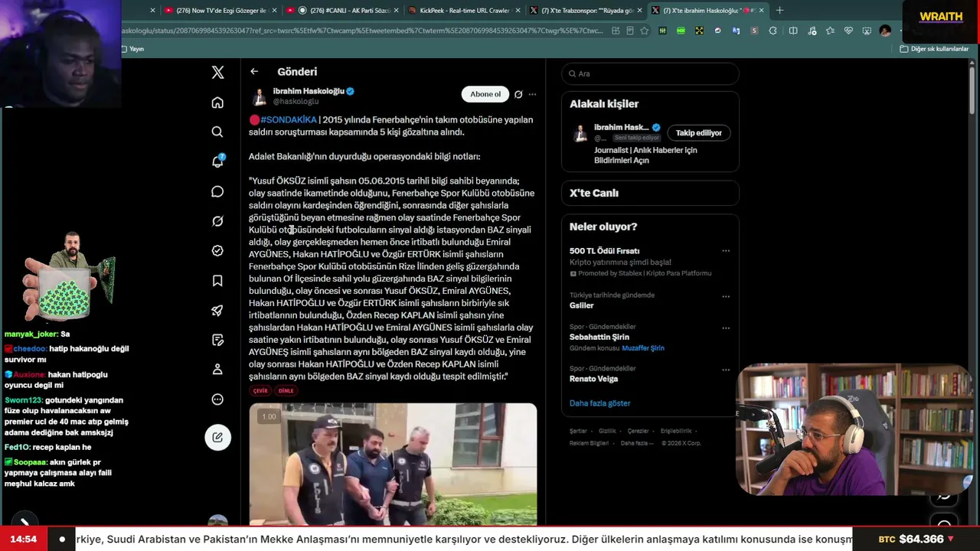Image resolution: width=980 pixels, height=551 pixels.
Task: Open the Explore search icon in sidebar
Action: (x=217, y=132)
